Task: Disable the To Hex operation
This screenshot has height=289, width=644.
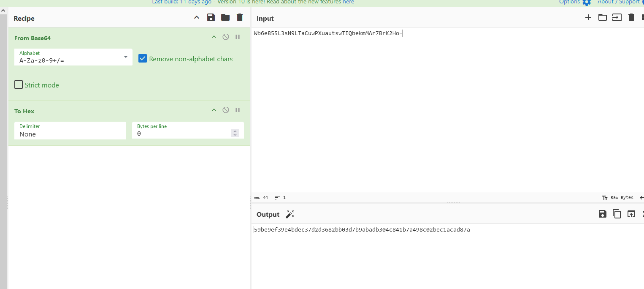Action: [x=226, y=110]
